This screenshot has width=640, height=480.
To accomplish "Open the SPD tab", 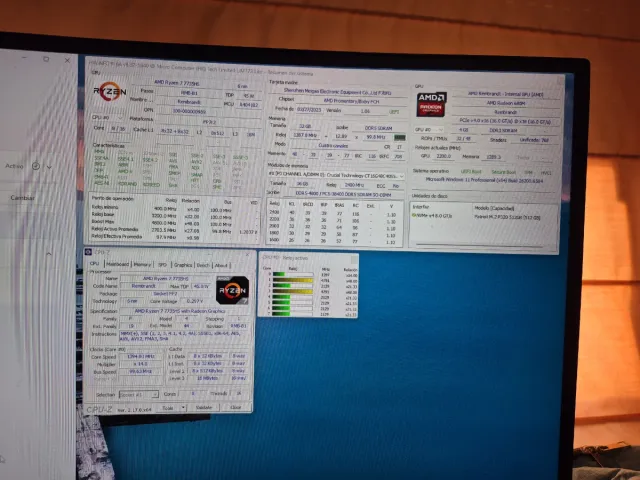I will pyautogui.click(x=162, y=264).
